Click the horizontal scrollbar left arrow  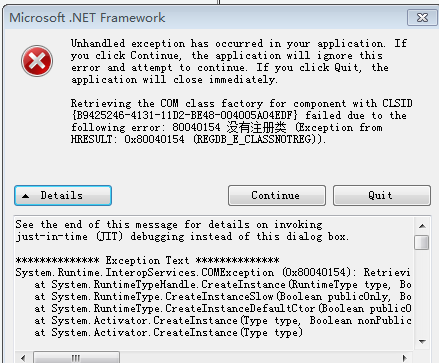23,358
